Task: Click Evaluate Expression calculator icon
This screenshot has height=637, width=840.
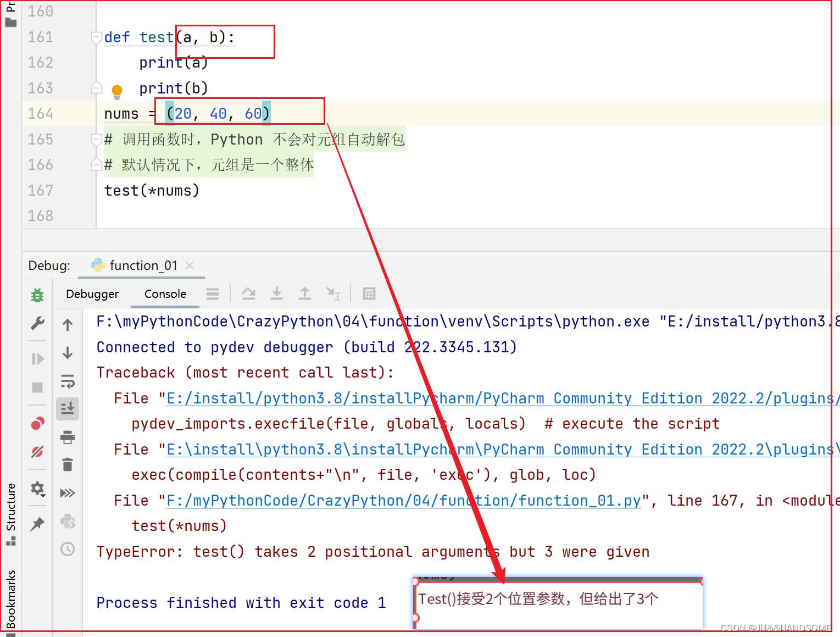Action: (369, 293)
